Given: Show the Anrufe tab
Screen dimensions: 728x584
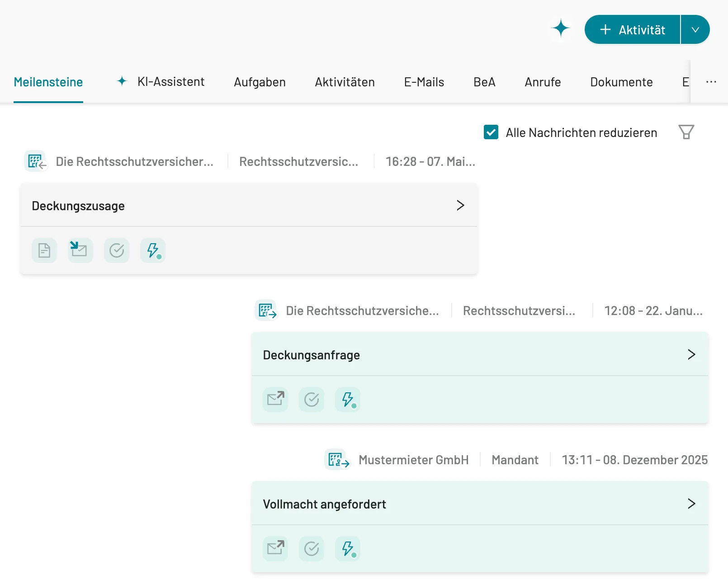Looking at the screenshot, I should (543, 82).
